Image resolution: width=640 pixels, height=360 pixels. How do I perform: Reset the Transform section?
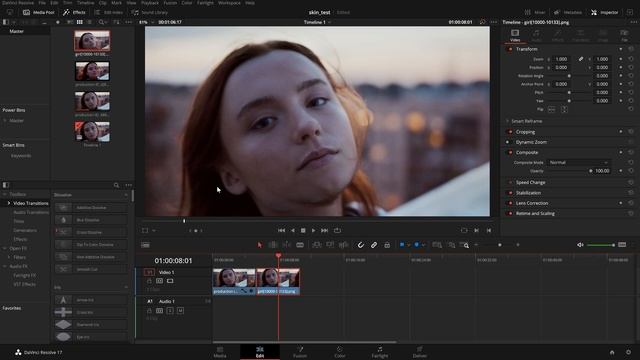tap(631, 49)
